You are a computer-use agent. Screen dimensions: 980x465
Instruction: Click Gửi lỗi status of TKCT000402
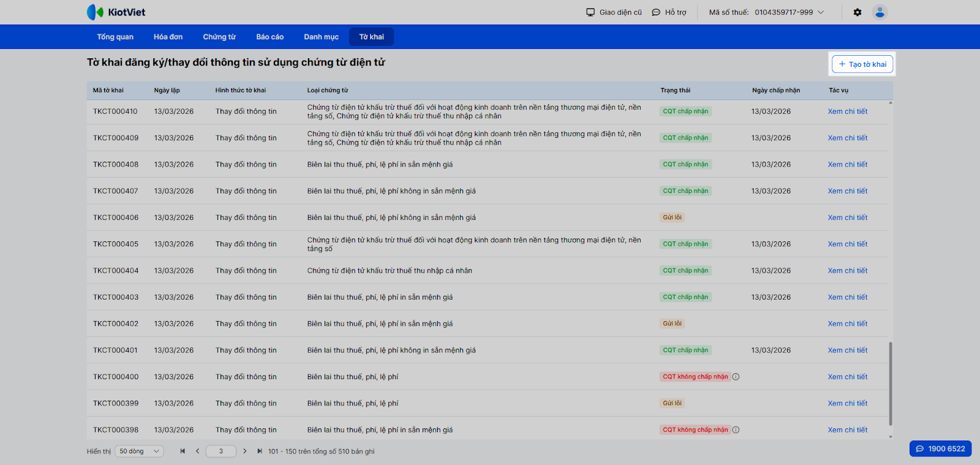point(672,323)
